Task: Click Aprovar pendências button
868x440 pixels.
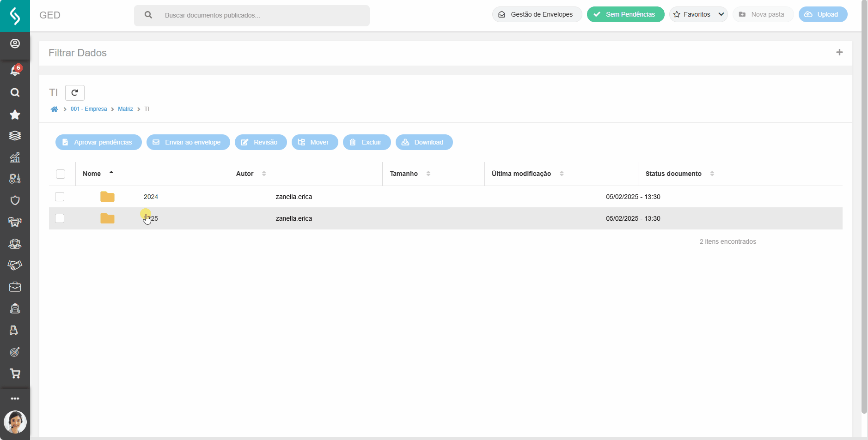Action: tap(98, 142)
